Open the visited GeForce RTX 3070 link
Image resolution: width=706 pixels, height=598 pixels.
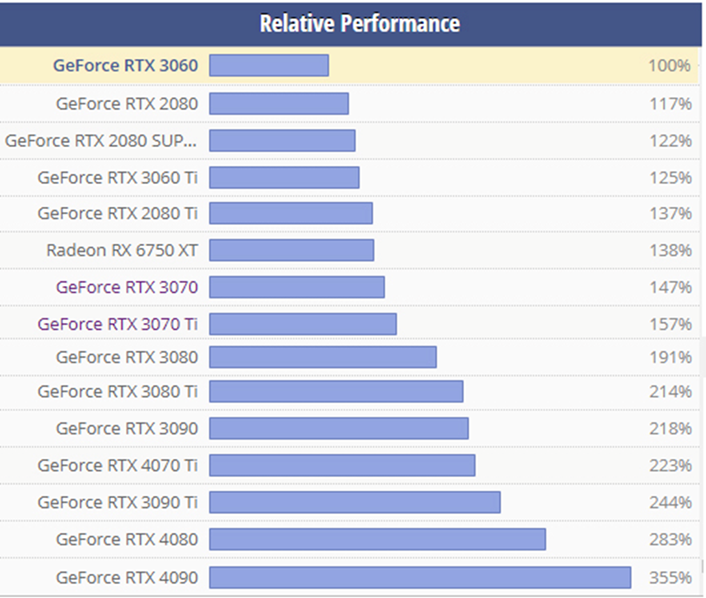[127, 287]
